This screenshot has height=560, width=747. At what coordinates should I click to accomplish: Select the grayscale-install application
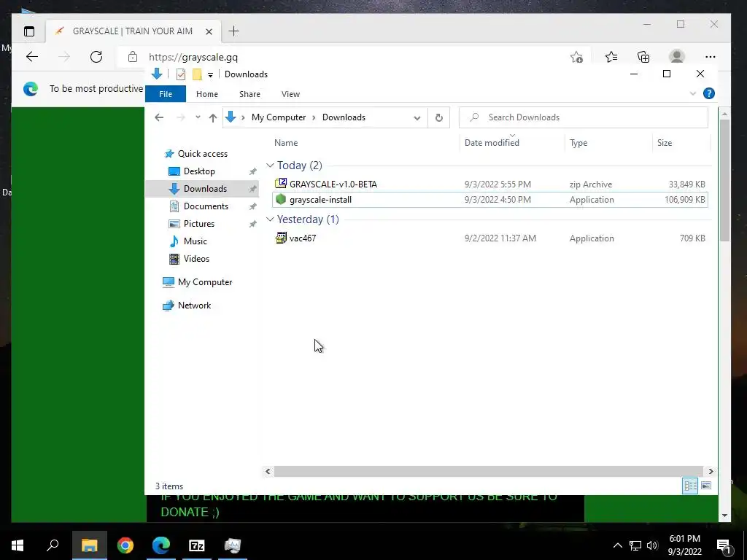click(x=489, y=200)
